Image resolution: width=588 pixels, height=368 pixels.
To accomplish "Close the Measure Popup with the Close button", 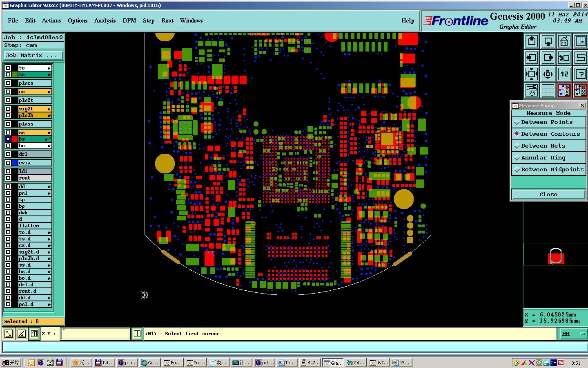I will point(548,195).
